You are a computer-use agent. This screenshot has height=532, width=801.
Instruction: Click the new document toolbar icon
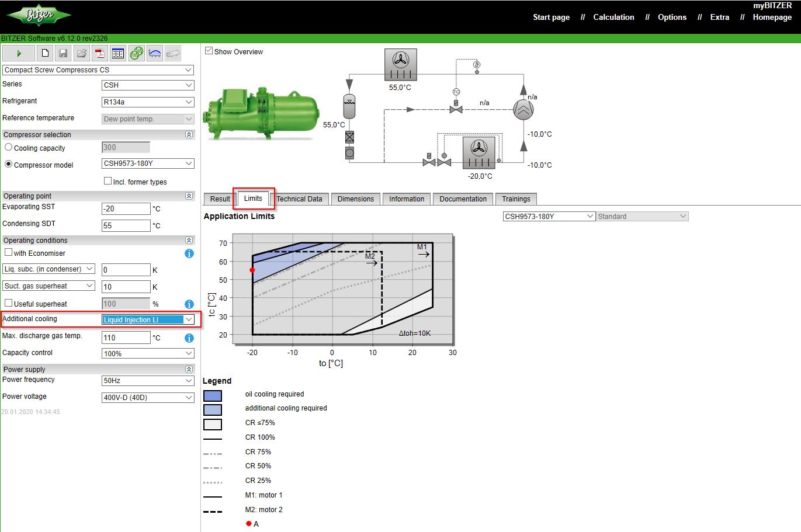(x=44, y=53)
